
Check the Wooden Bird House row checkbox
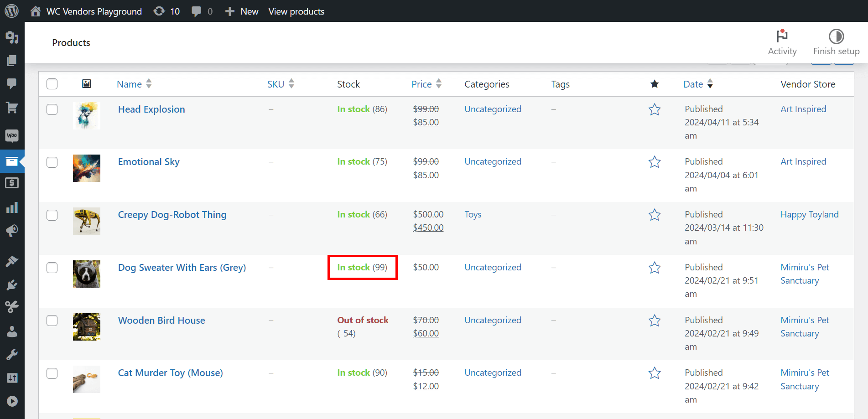(x=52, y=321)
